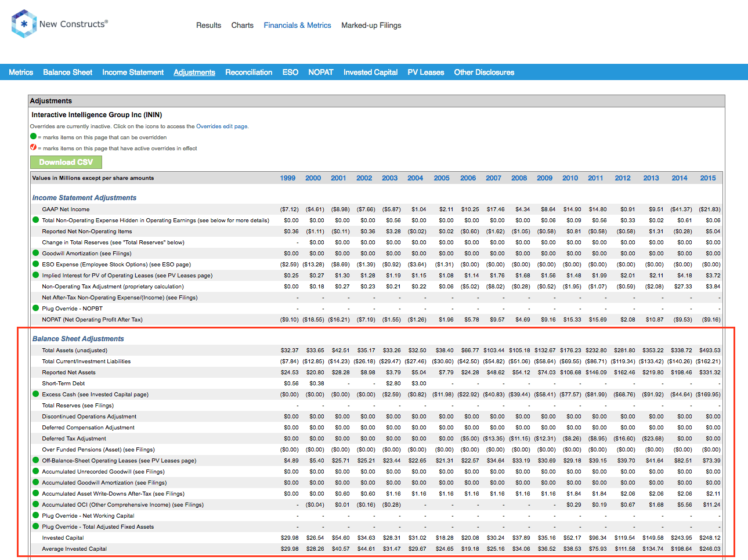Click the 2008 year column link
This screenshot has width=748, height=560.
[519, 178]
